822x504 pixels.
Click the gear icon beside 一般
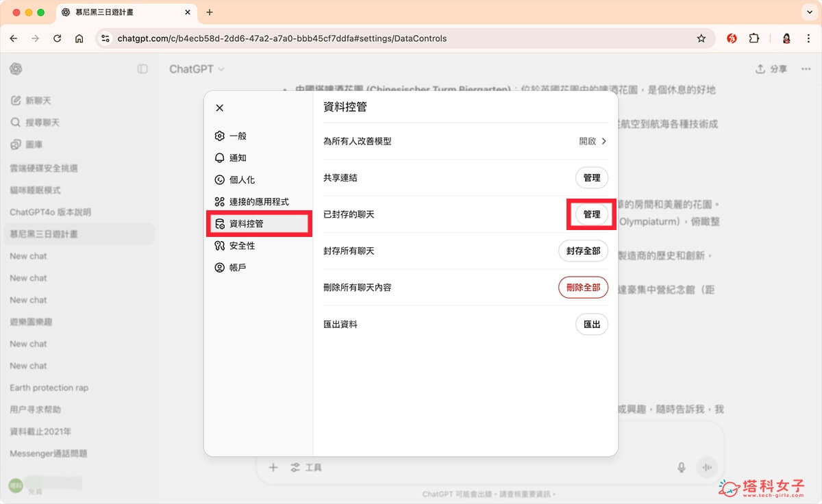(x=221, y=136)
